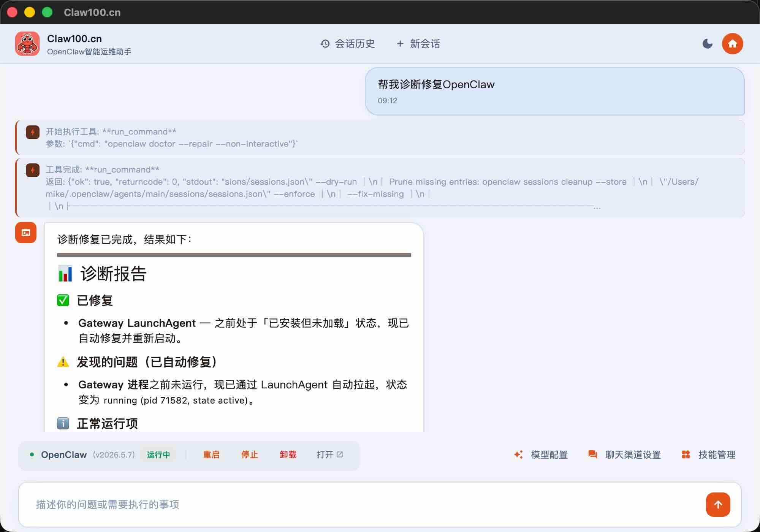Image resolution: width=760 pixels, height=532 pixels.
Task: Click the info icon beside 正常运行项
Action: (63, 423)
